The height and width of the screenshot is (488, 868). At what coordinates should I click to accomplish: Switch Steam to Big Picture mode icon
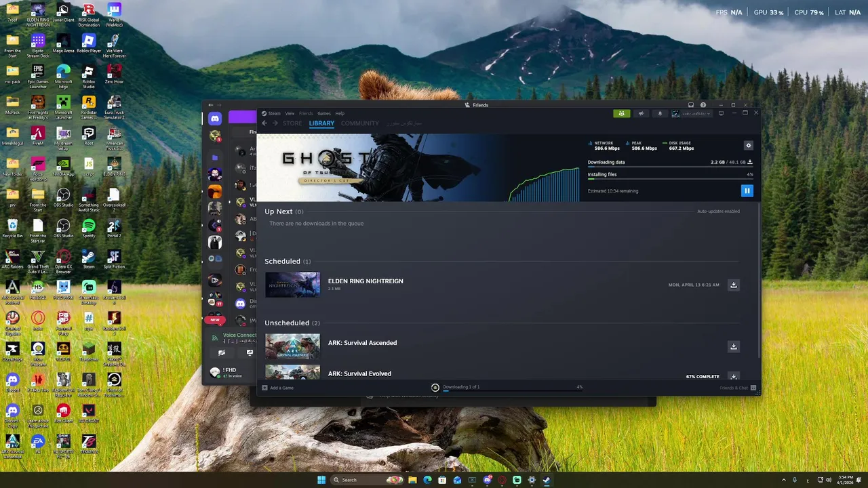point(722,113)
